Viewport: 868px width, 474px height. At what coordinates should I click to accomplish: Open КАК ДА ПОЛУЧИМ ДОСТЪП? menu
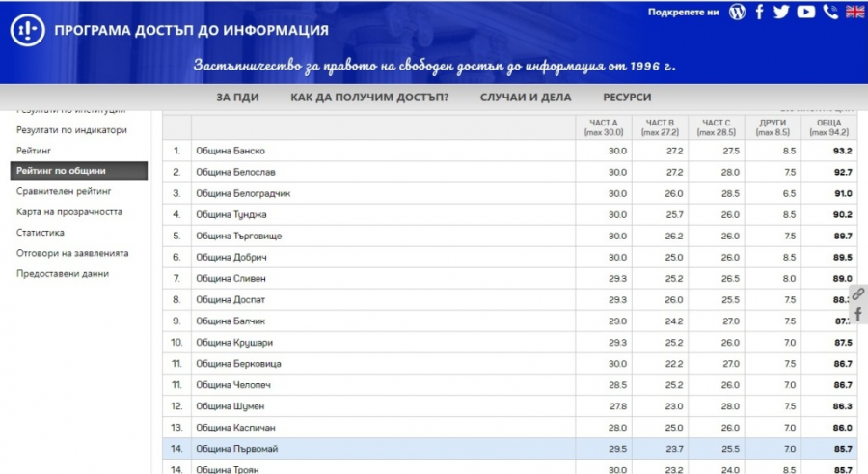(x=369, y=97)
